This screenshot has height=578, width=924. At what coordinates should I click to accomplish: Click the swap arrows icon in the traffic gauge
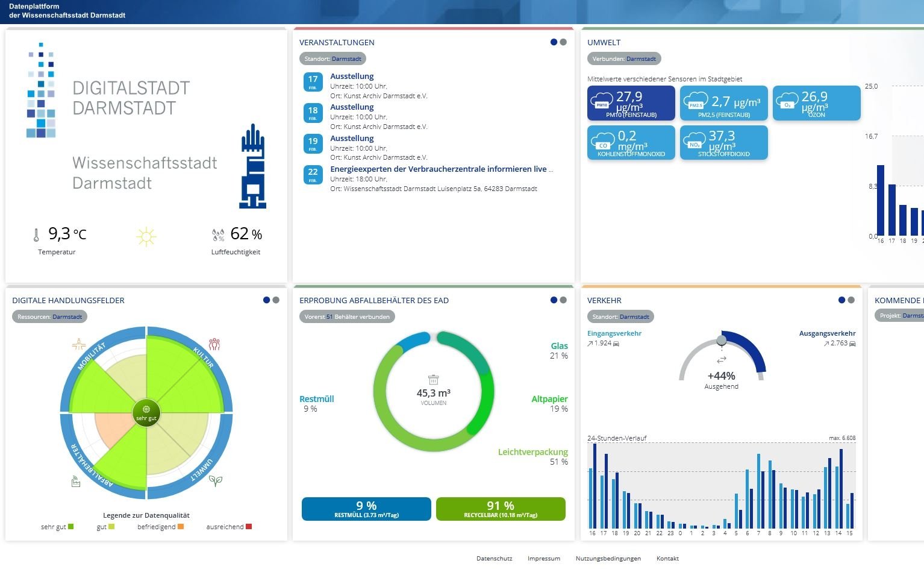(x=721, y=360)
